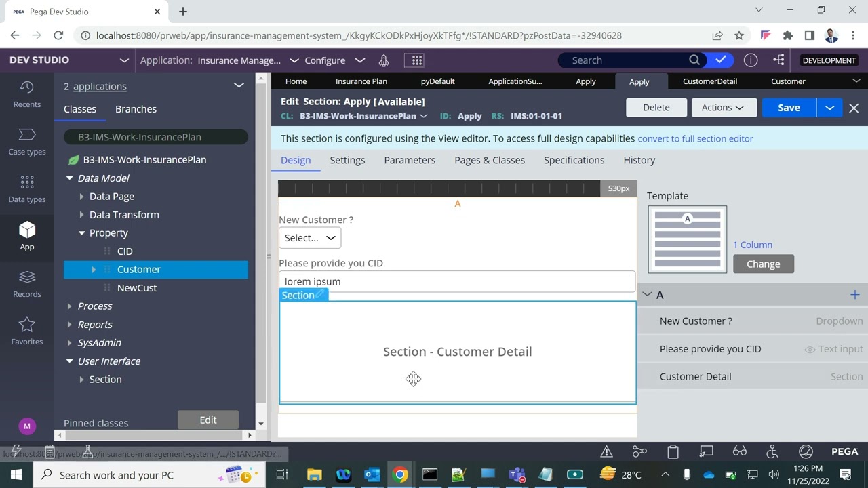This screenshot has width=868, height=488.
Task: Click the Delete button
Action: click(x=656, y=108)
